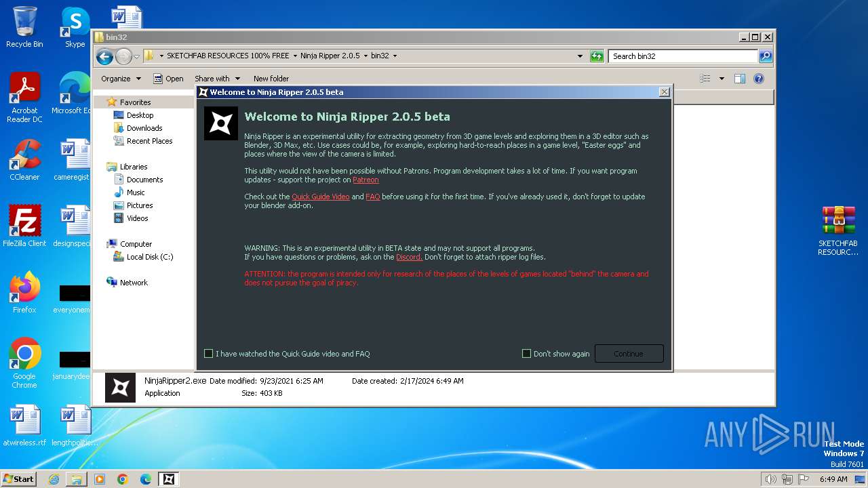Select the Firefox desktop icon

coord(24,293)
